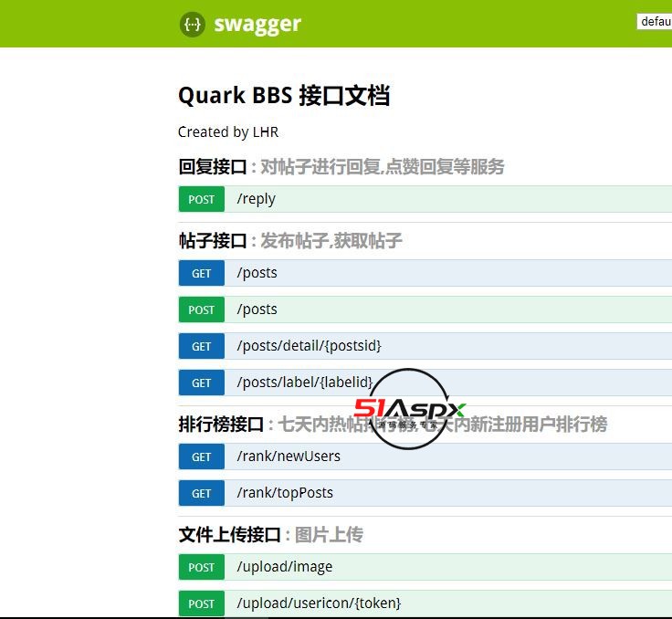Open the /posts path in the GET row
The width and height of the screenshot is (672, 619).
pos(257,273)
